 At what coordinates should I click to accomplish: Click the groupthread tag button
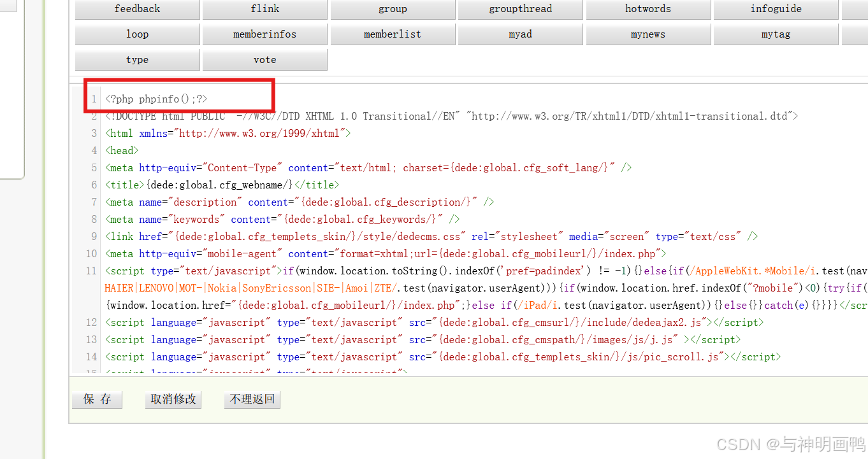(521, 9)
